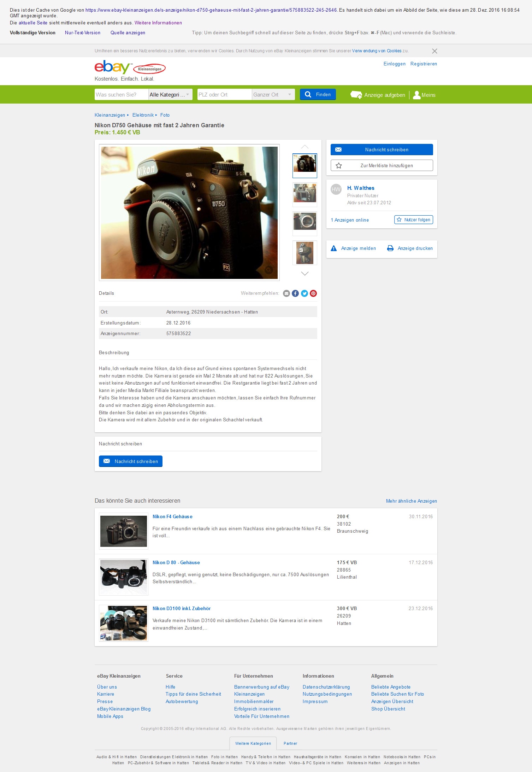Screen dimensions: 532x772
Task: View seller's 1 Anzeigen online
Action: 350,220
